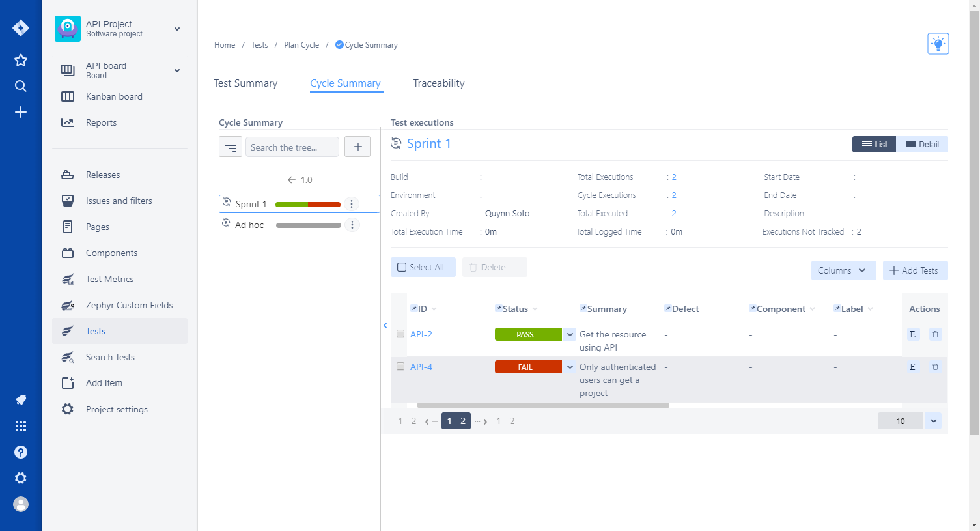The height and width of the screenshot is (531, 980).
Task: Open the Columns dropdown
Action: click(x=843, y=270)
